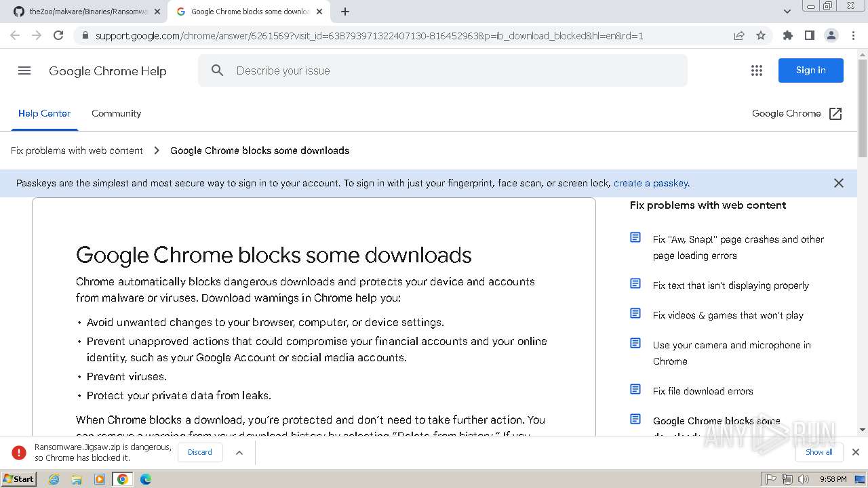Open File Explorer from taskbar
This screenshot has width=868, height=488.
[77, 479]
